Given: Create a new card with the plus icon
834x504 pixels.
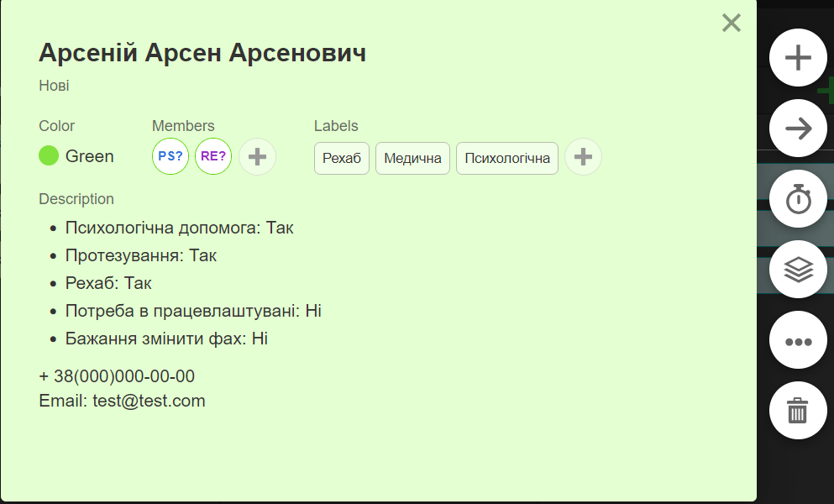Looking at the screenshot, I should point(798,58).
